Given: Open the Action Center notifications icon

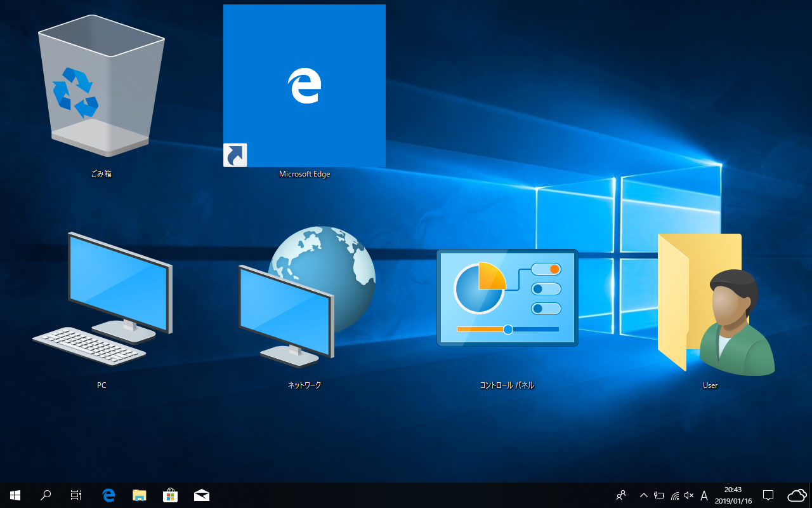Looking at the screenshot, I should pyautogui.click(x=768, y=495).
